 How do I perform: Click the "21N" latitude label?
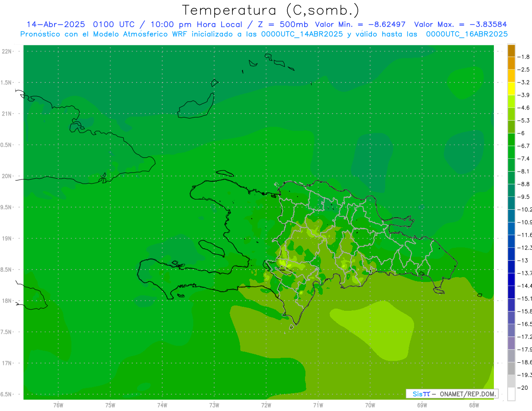click(x=7, y=114)
